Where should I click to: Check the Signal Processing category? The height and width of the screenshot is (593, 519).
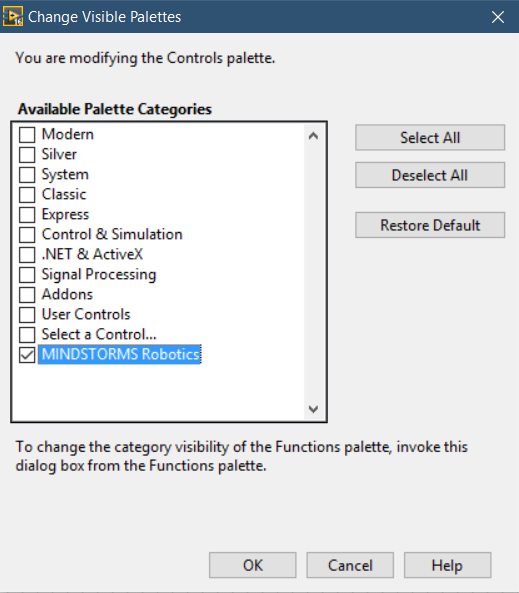pos(27,275)
